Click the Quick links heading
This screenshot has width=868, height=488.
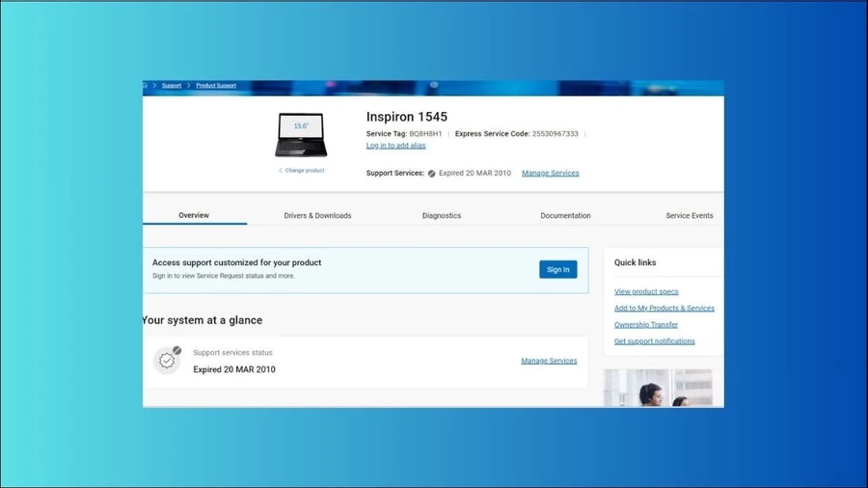click(635, 263)
